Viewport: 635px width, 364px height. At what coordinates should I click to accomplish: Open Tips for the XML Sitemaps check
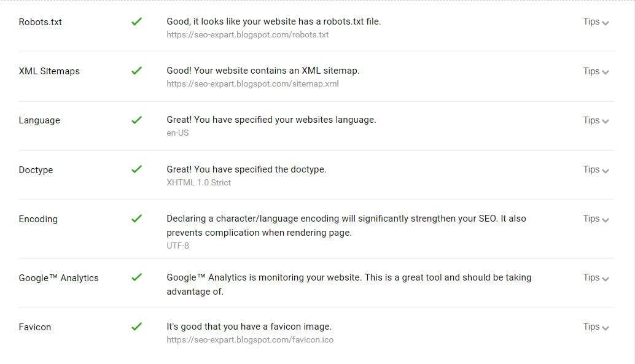pyautogui.click(x=594, y=71)
